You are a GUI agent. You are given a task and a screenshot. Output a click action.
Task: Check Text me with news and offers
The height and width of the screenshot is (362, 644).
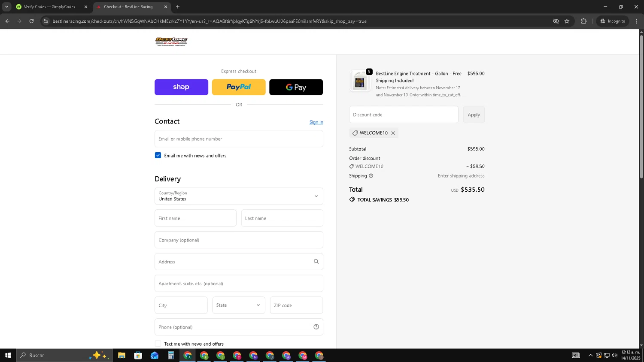158,344
